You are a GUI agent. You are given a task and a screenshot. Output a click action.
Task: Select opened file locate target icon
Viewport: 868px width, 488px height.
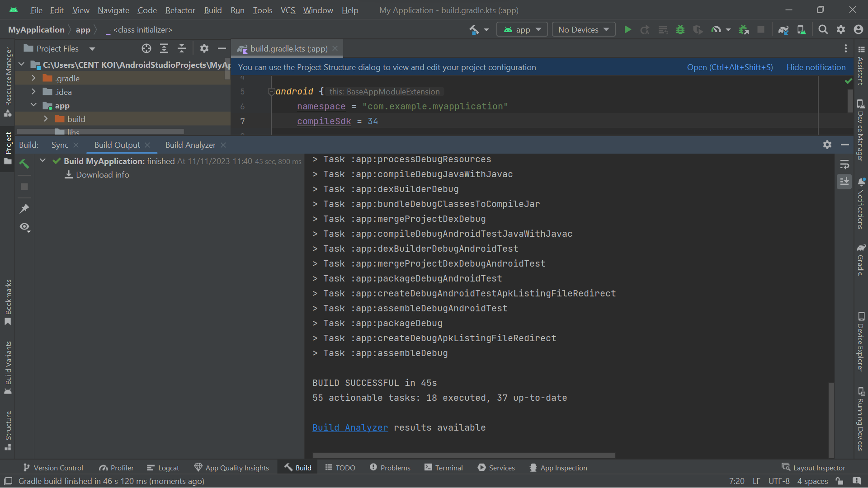point(146,48)
